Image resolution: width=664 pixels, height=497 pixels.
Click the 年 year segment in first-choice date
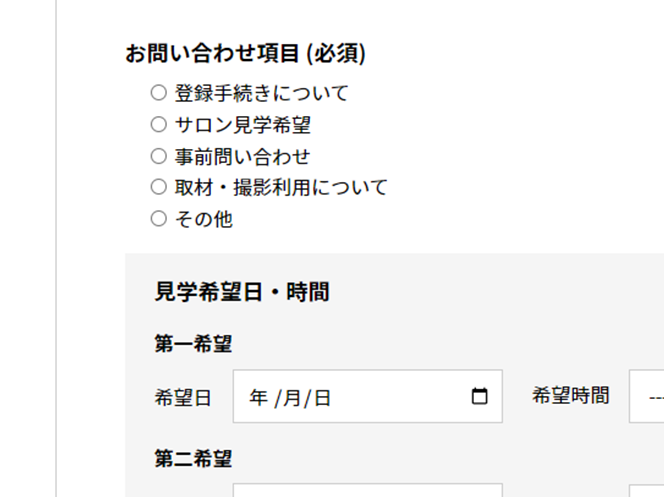tap(258, 398)
